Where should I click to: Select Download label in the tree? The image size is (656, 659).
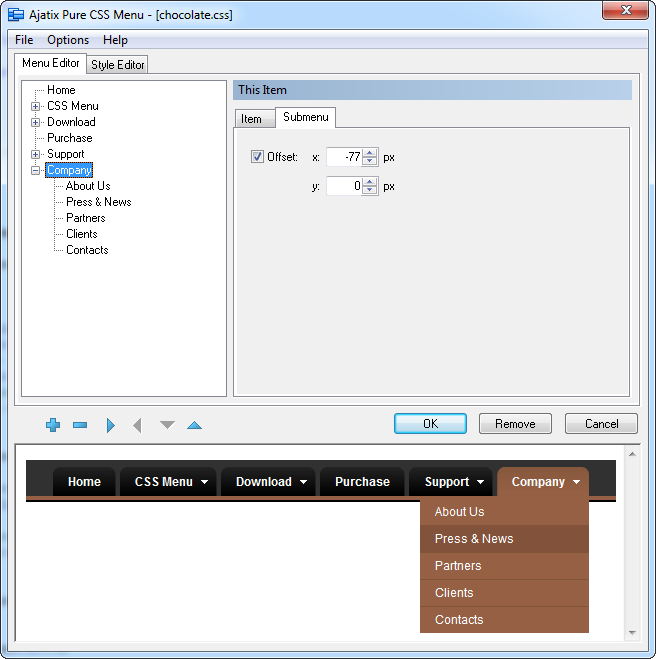point(71,122)
